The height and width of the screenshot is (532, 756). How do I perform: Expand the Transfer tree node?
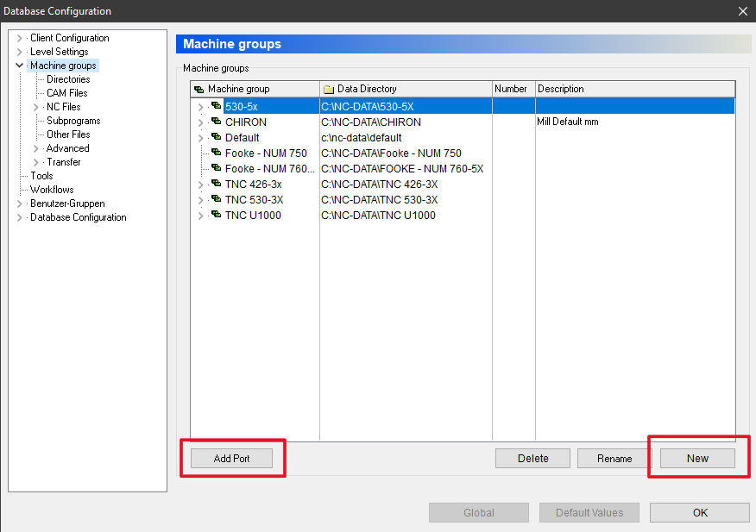tap(35, 162)
